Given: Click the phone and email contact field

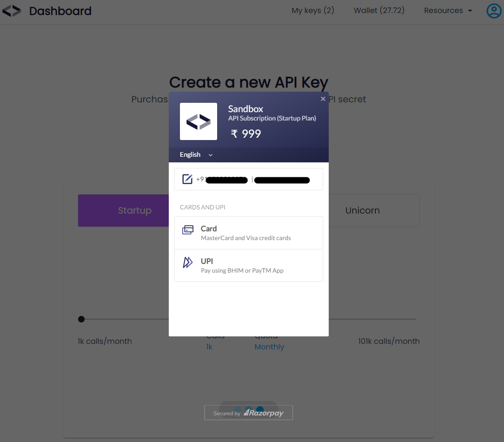Looking at the screenshot, I should click(x=248, y=179).
